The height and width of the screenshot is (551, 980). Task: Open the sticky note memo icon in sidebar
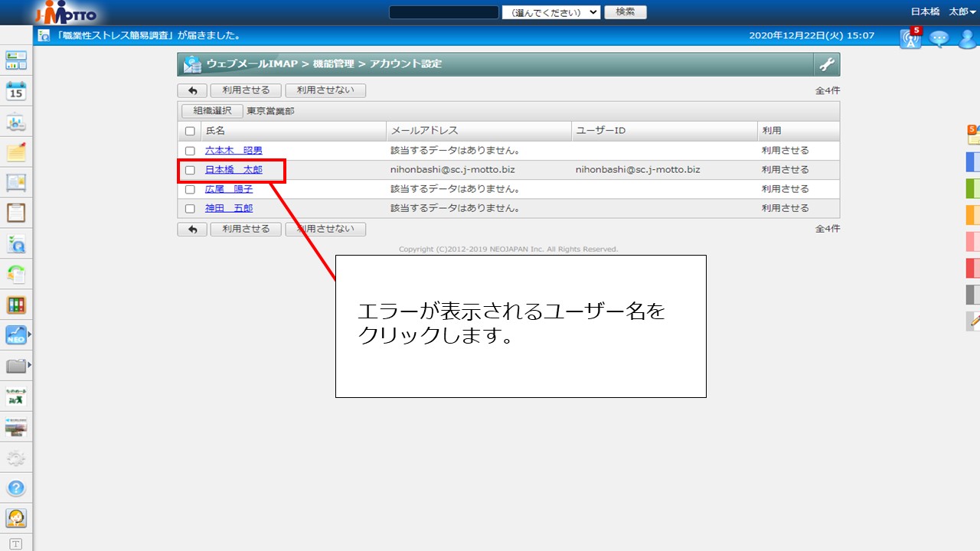click(x=16, y=152)
